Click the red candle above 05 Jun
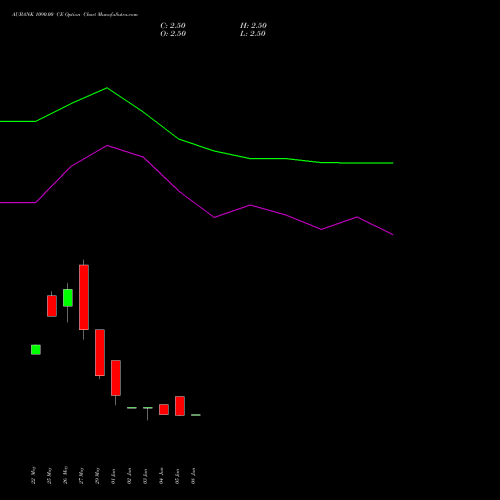 180,406
